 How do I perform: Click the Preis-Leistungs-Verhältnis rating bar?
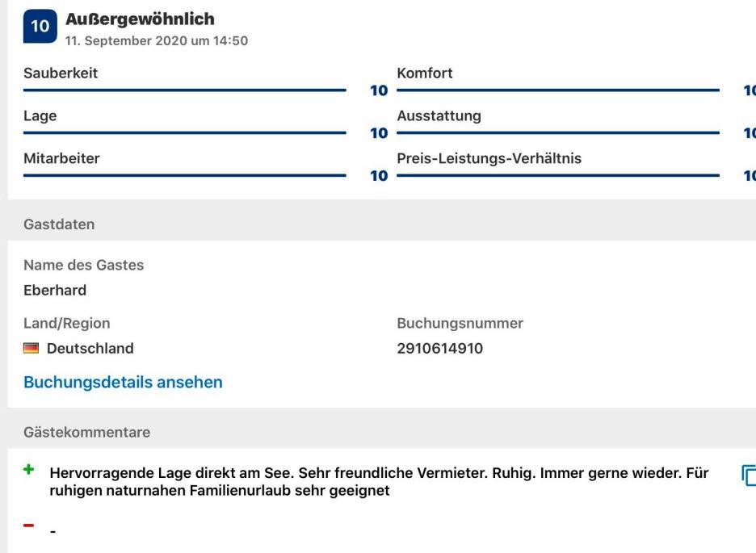click(x=557, y=175)
